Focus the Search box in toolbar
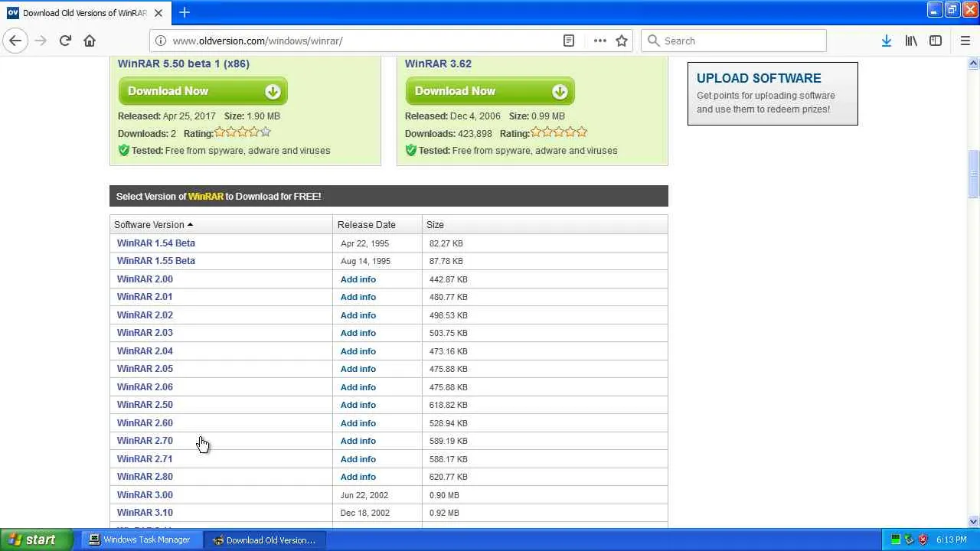The width and height of the screenshot is (980, 551). (x=733, y=41)
